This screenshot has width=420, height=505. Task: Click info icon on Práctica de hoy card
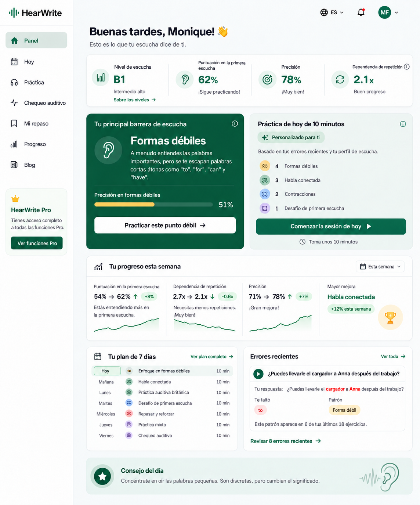coord(403,124)
